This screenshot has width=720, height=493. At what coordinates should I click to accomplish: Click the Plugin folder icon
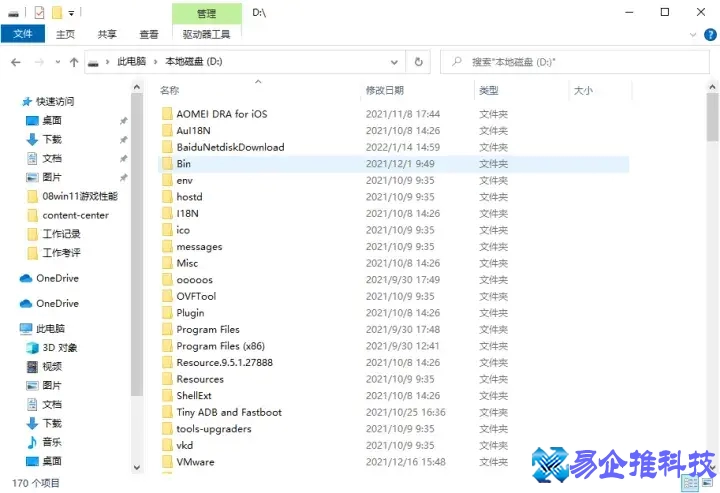click(x=167, y=313)
